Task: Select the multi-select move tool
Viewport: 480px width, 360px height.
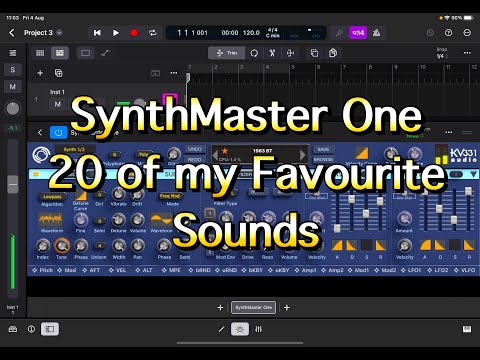Action: point(290,53)
